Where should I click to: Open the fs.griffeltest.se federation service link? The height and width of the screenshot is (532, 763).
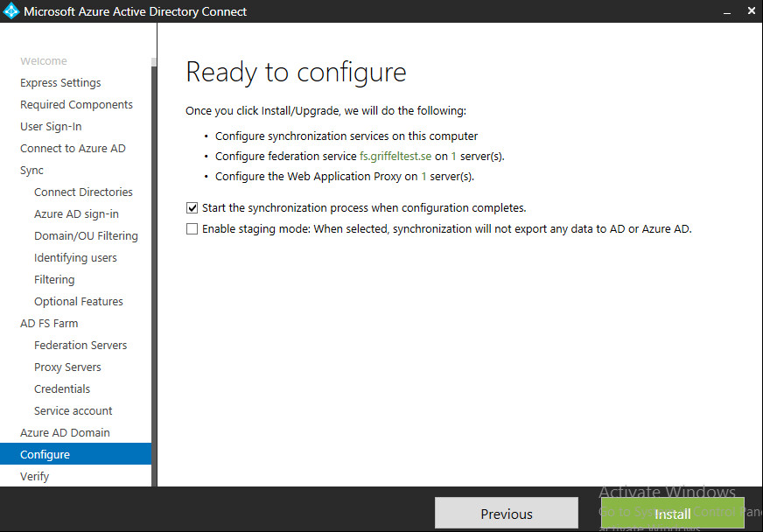[x=395, y=157]
